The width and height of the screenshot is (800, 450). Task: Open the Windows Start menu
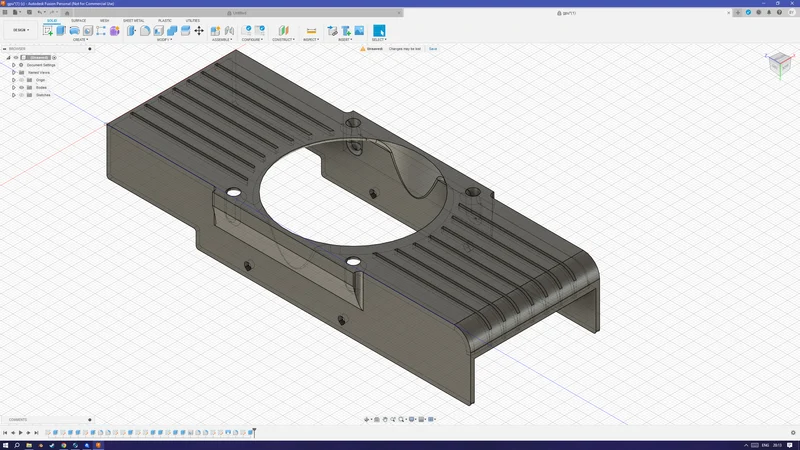coord(6,445)
